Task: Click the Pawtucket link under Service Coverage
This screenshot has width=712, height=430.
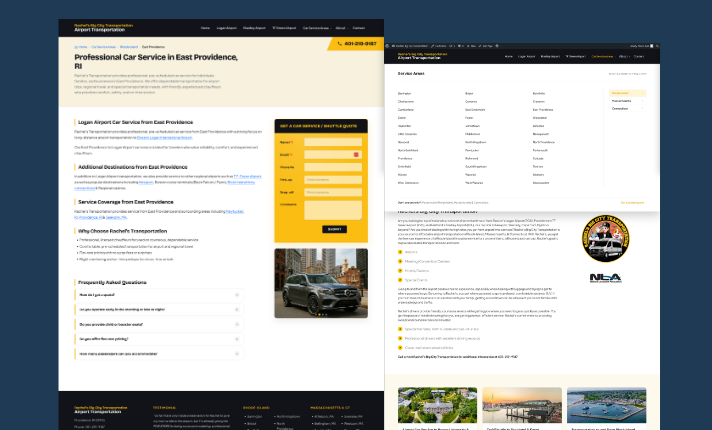Action: 235,212
